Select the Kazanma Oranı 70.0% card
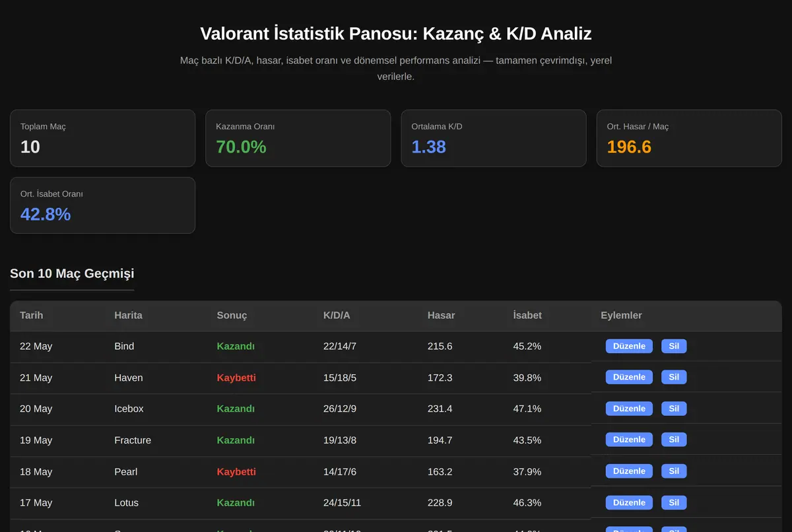792x532 pixels. coord(298,138)
